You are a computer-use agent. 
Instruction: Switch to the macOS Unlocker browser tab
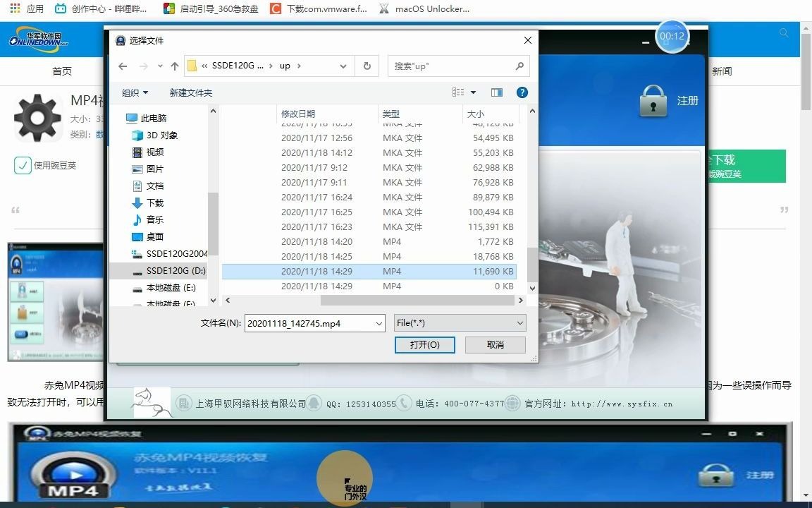[423, 8]
